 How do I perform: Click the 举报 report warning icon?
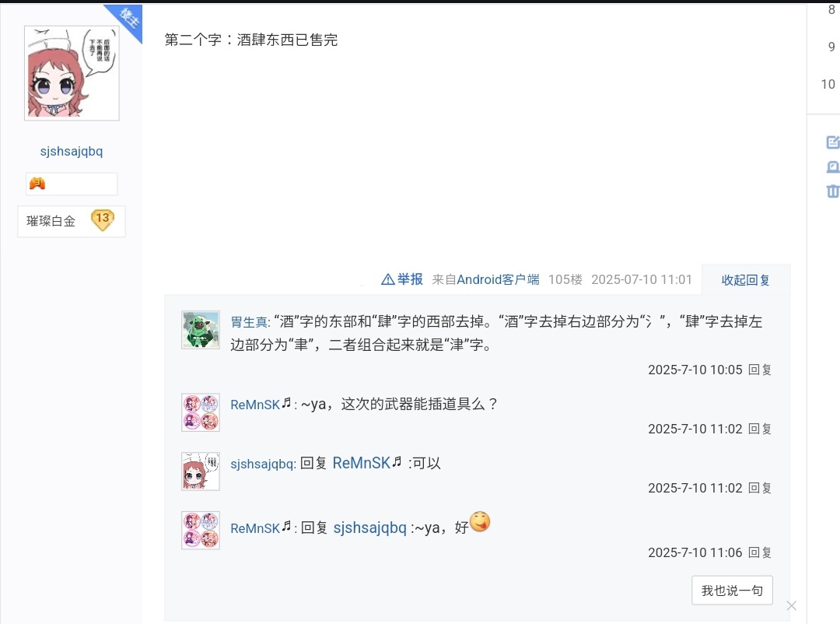coord(387,279)
